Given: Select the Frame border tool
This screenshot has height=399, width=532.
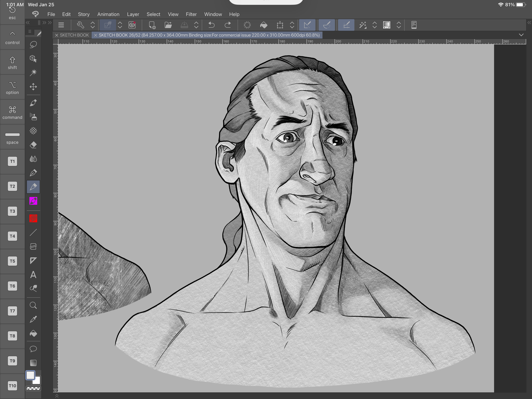Looking at the screenshot, I should pos(33,246).
